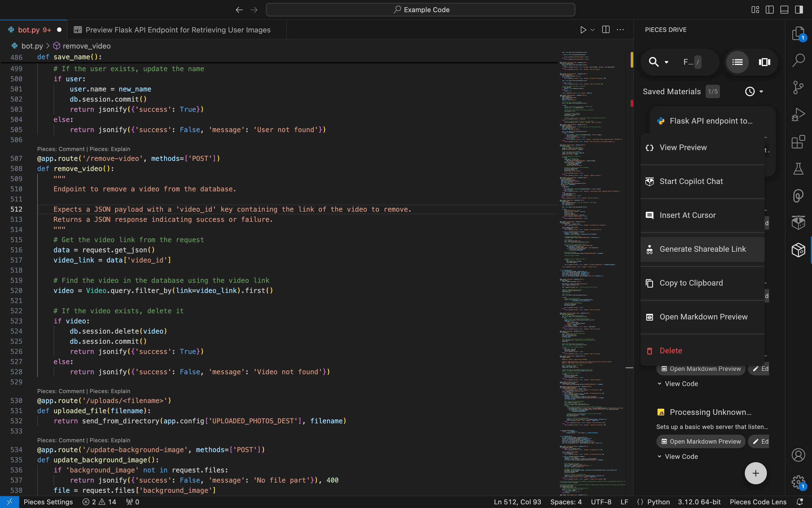
Task: Click the Run Python File play button
Action: click(x=583, y=30)
